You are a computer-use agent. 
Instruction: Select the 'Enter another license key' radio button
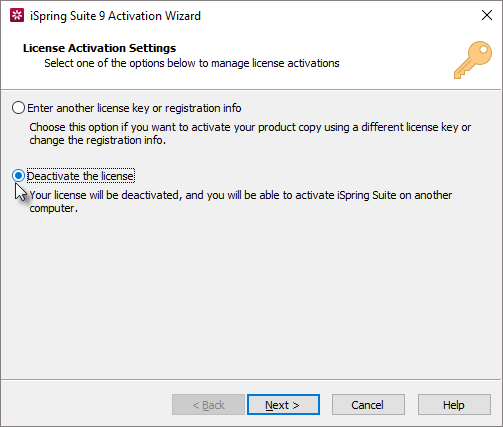coord(18,108)
